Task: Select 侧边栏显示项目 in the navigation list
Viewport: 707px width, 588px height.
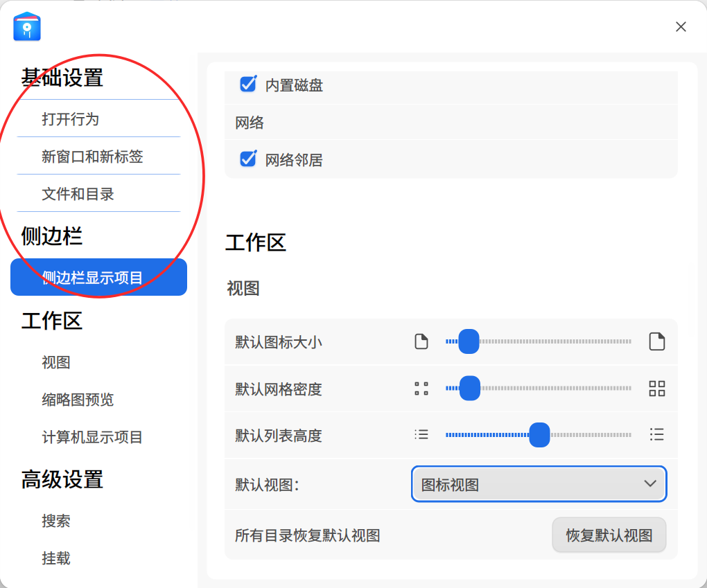Action: [x=98, y=277]
